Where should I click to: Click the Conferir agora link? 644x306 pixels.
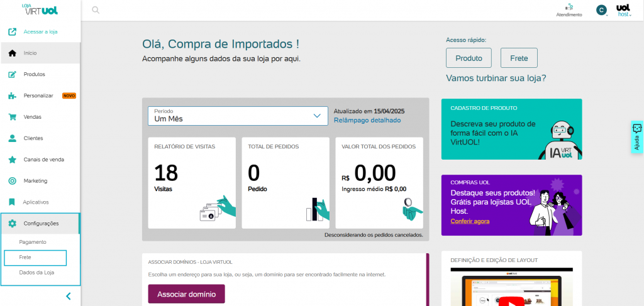coord(470,221)
